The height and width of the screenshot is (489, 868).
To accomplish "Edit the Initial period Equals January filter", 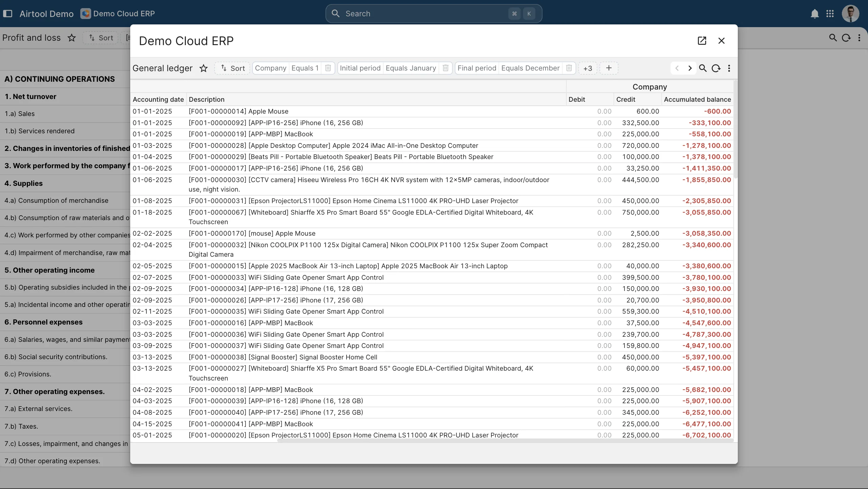I will tap(388, 68).
